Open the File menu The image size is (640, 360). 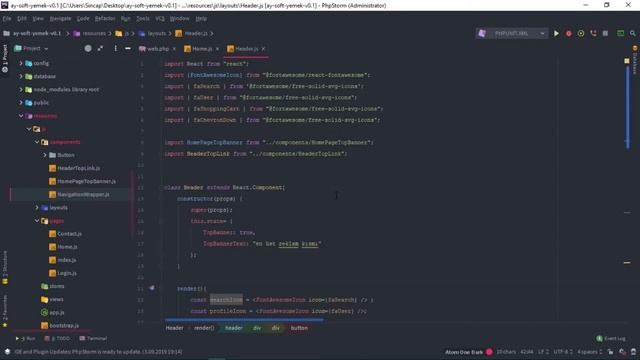[x=7, y=18]
